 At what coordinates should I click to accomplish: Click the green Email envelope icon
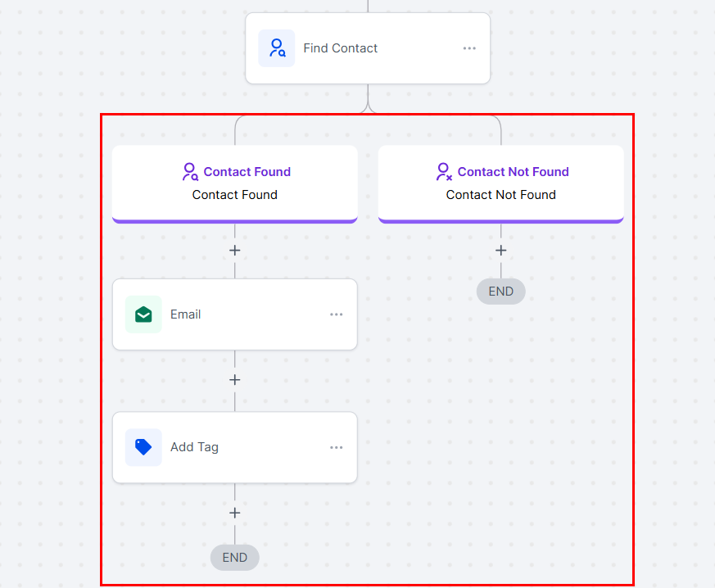point(143,314)
